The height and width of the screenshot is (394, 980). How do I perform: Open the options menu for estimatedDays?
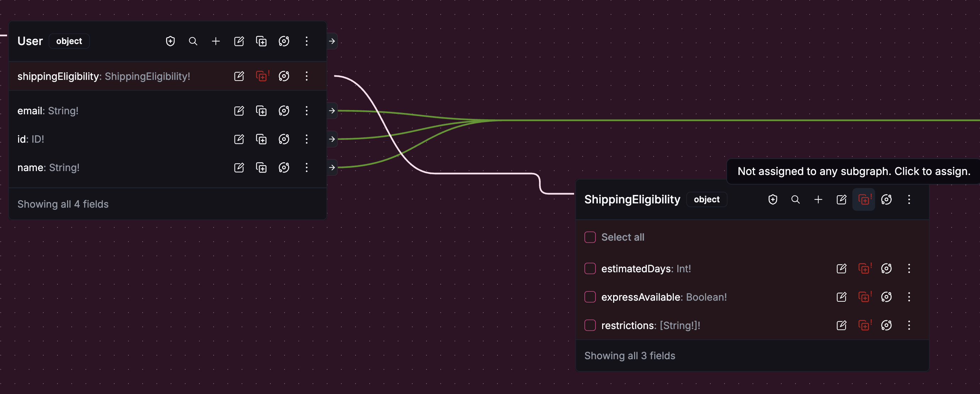[x=909, y=268]
